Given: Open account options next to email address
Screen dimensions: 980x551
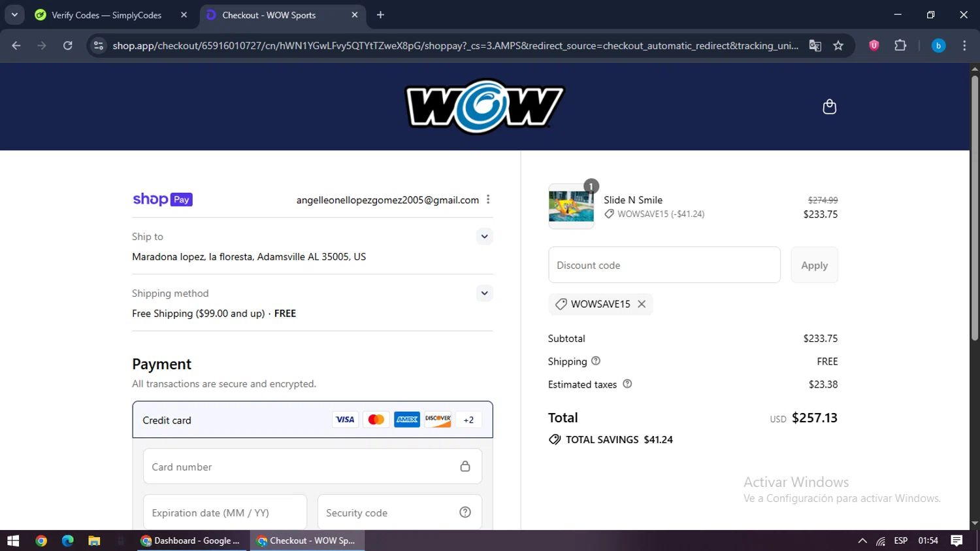Looking at the screenshot, I should tap(488, 199).
